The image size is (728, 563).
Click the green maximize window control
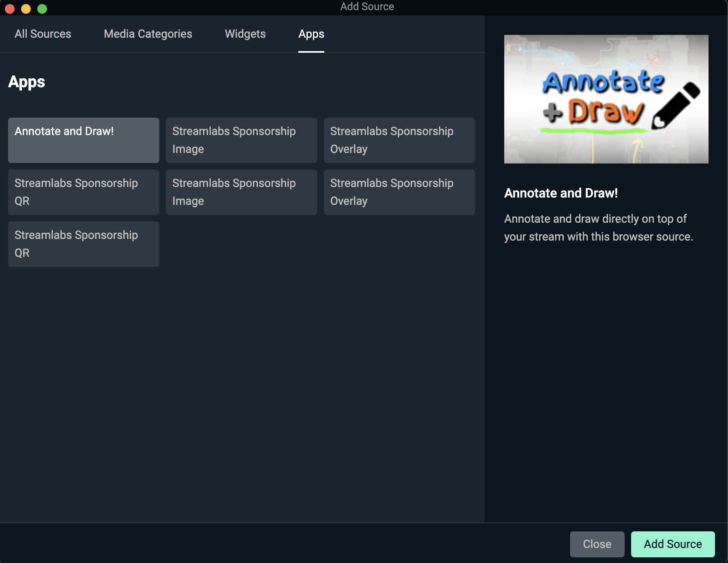coord(41,8)
